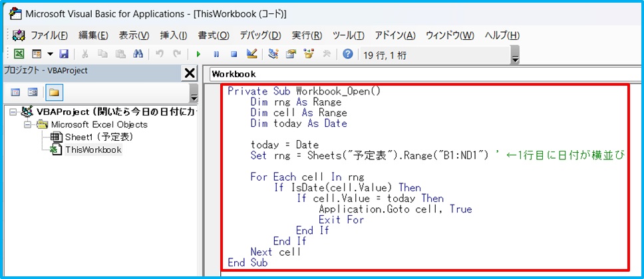
Task: Collapse the VBAProject tree node
Action: [13, 112]
